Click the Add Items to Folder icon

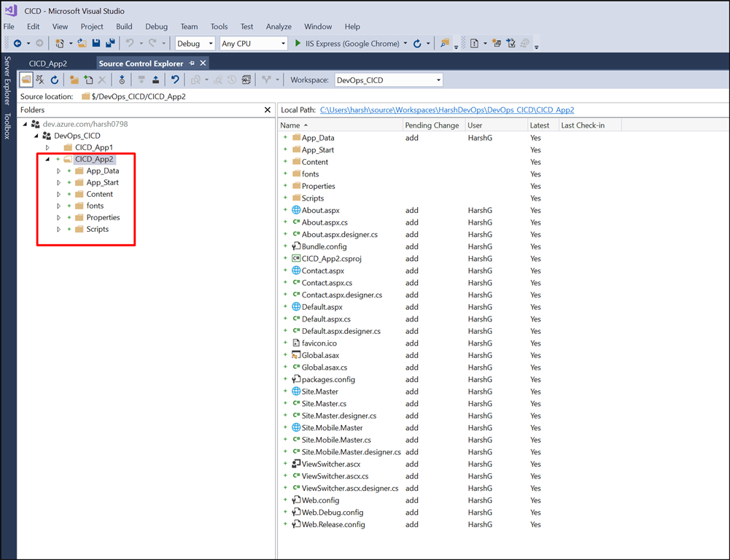tap(88, 79)
